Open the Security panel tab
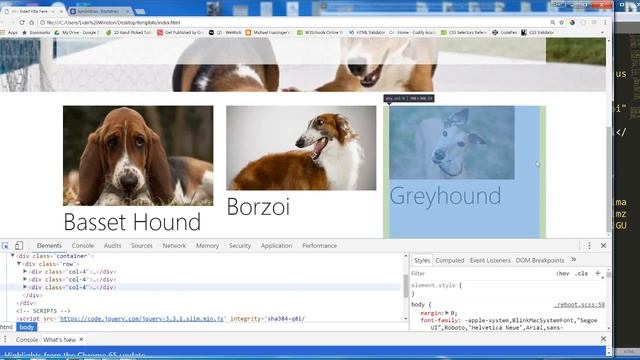Viewport: 640px width, 360px height. point(240,246)
